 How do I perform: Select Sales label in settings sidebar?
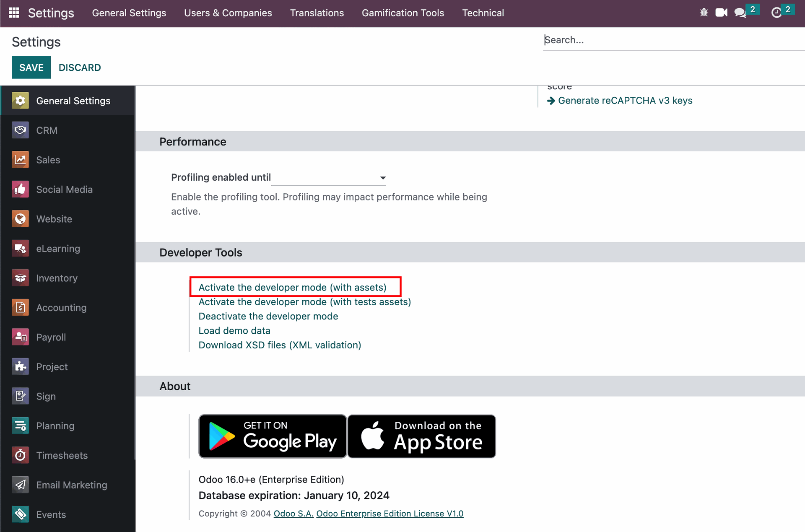pos(48,160)
